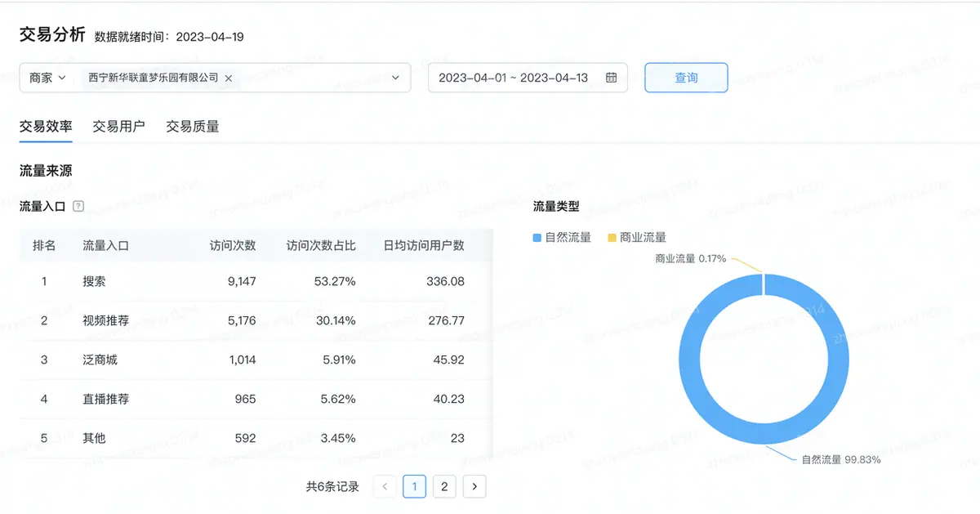
Task: Select the 视频推荐 row entry
Action: pyautogui.click(x=106, y=320)
